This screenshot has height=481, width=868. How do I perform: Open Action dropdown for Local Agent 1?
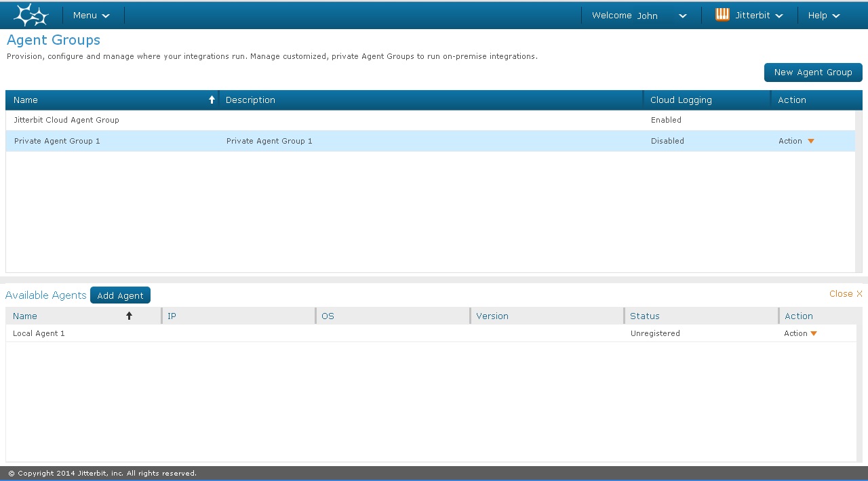click(x=800, y=333)
